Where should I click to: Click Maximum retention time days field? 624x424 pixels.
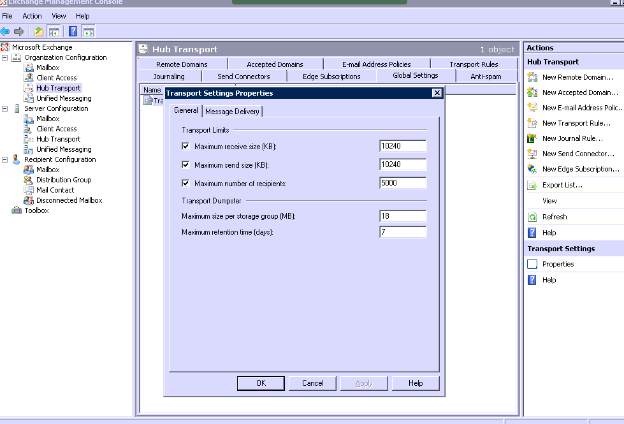(403, 232)
